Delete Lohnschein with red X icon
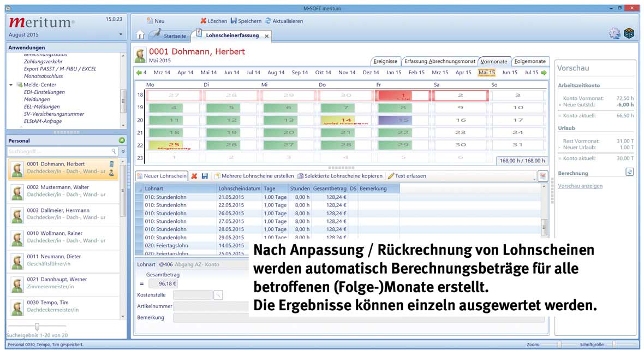The image size is (644, 355). point(194,176)
